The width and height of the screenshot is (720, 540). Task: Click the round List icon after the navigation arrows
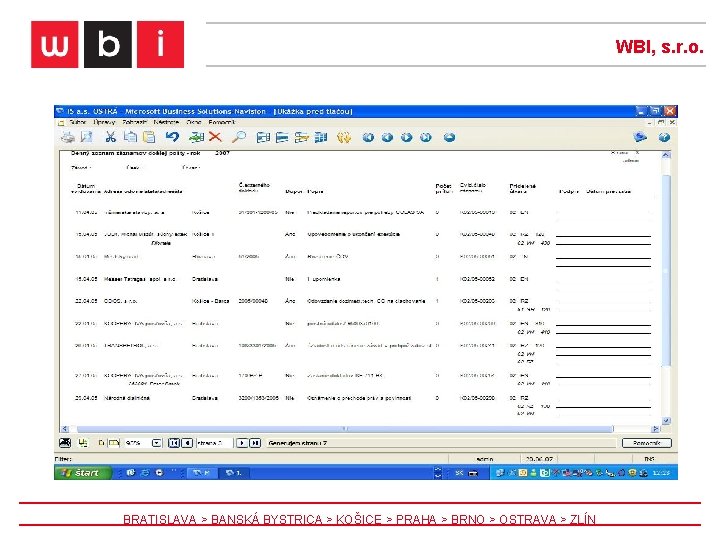coord(450,137)
